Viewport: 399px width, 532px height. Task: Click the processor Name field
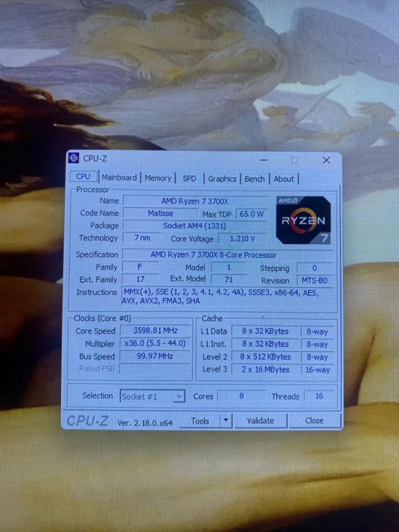(195, 201)
